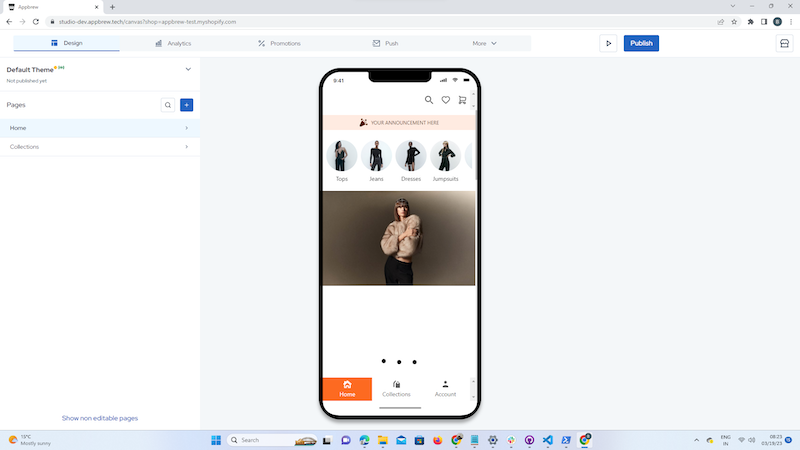800x450 pixels.
Task: Expand the Home page arrow
Action: pyautogui.click(x=187, y=128)
